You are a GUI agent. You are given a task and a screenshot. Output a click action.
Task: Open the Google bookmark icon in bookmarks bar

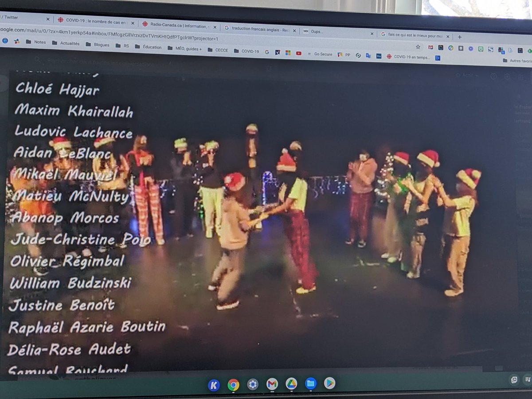click(x=267, y=52)
